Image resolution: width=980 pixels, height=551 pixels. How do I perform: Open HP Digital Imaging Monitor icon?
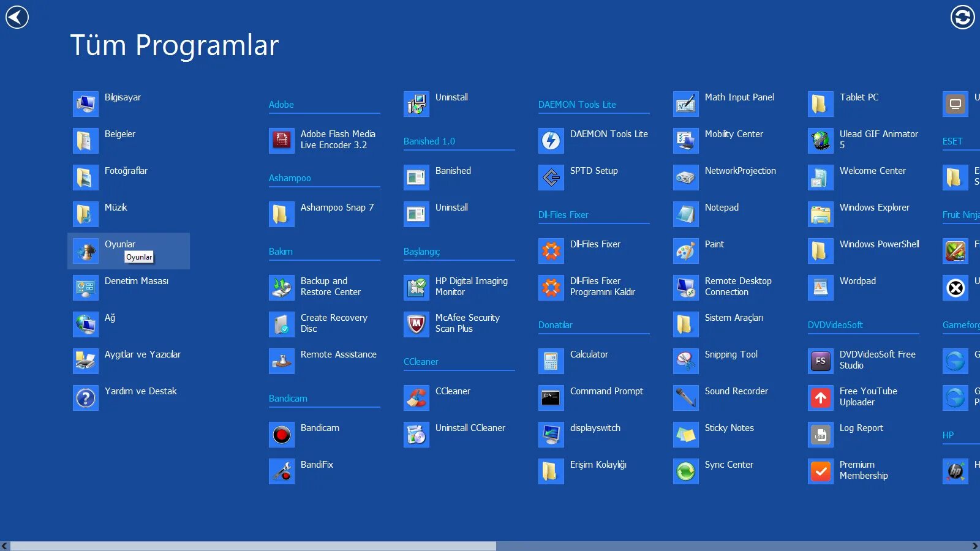pyautogui.click(x=417, y=288)
